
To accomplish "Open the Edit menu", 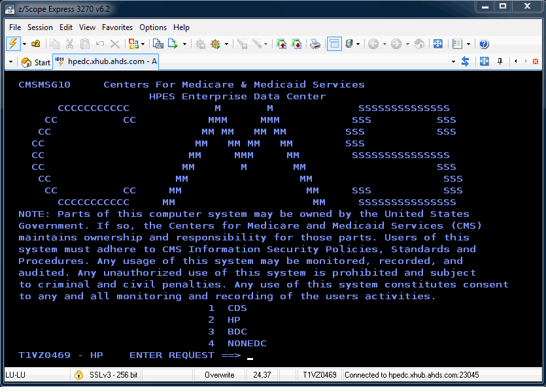I will 66,27.
